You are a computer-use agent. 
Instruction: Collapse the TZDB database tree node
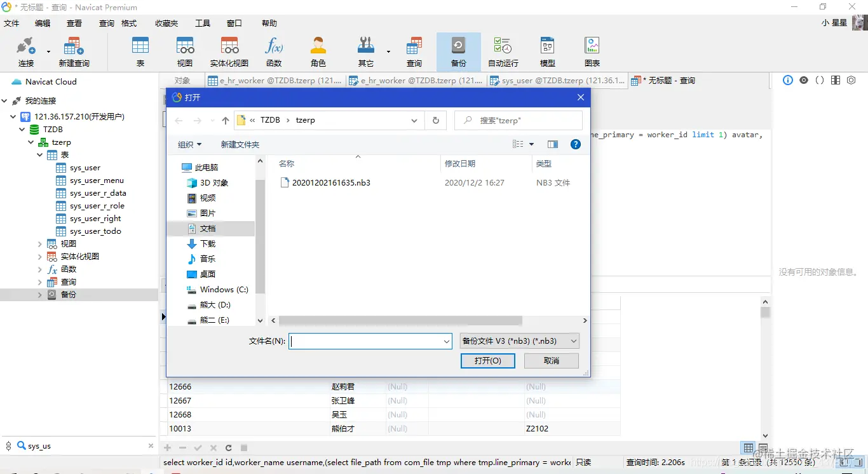click(x=22, y=130)
